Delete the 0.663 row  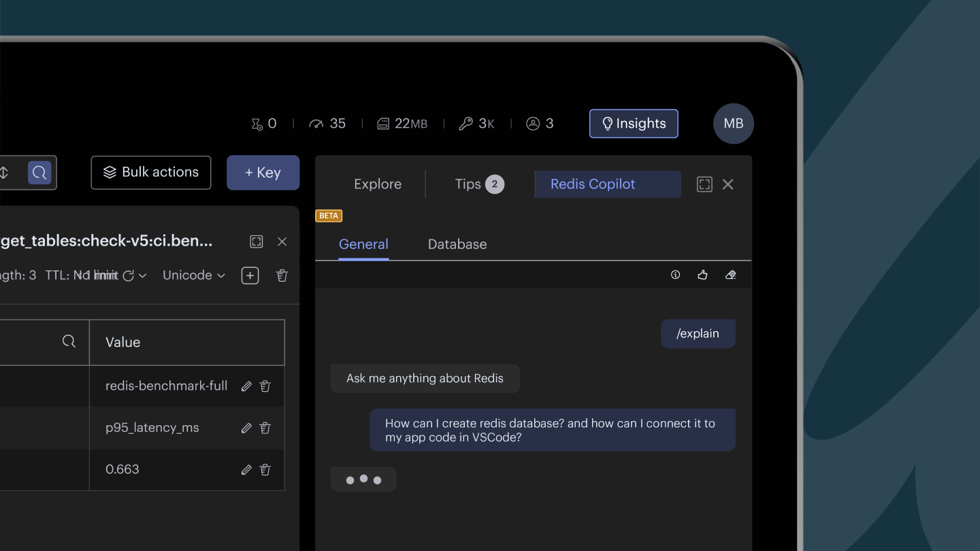265,470
